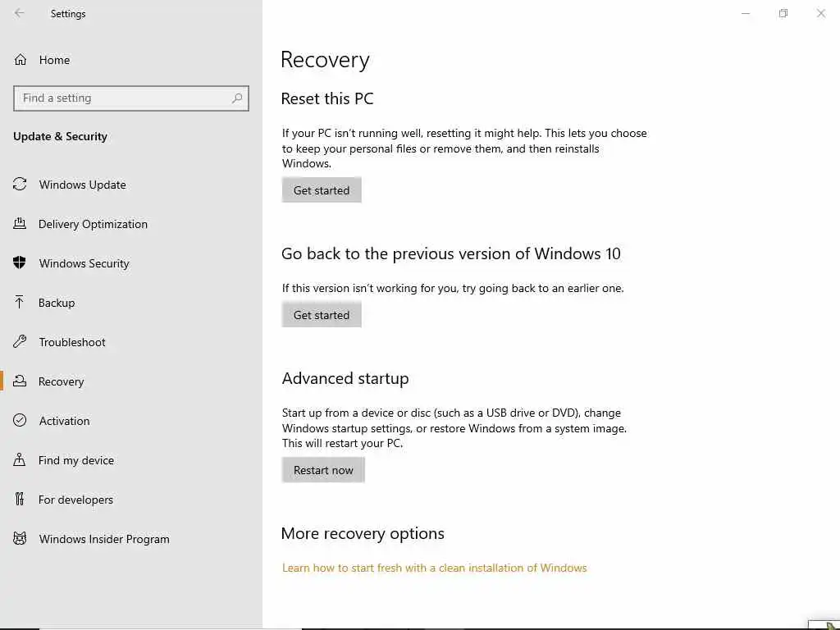Go back using the back arrow
Image resolution: width=840 pixels, height=630 pixels.
click(20, 13)
